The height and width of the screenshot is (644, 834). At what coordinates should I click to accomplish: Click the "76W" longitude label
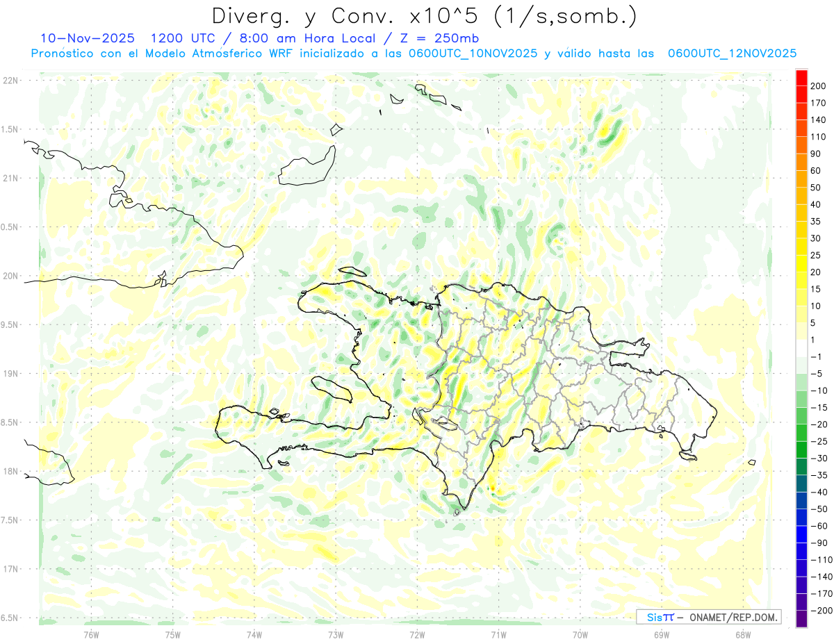(x=91, y=634)
